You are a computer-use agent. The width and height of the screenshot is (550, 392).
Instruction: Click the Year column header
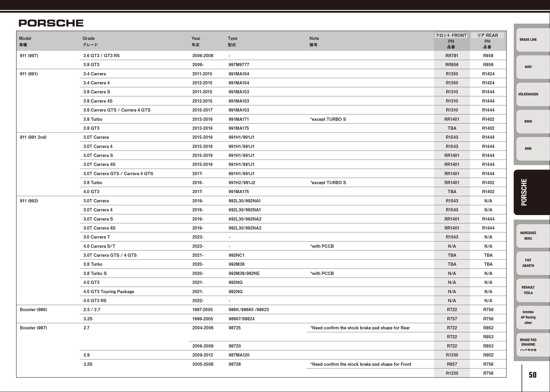196,41
